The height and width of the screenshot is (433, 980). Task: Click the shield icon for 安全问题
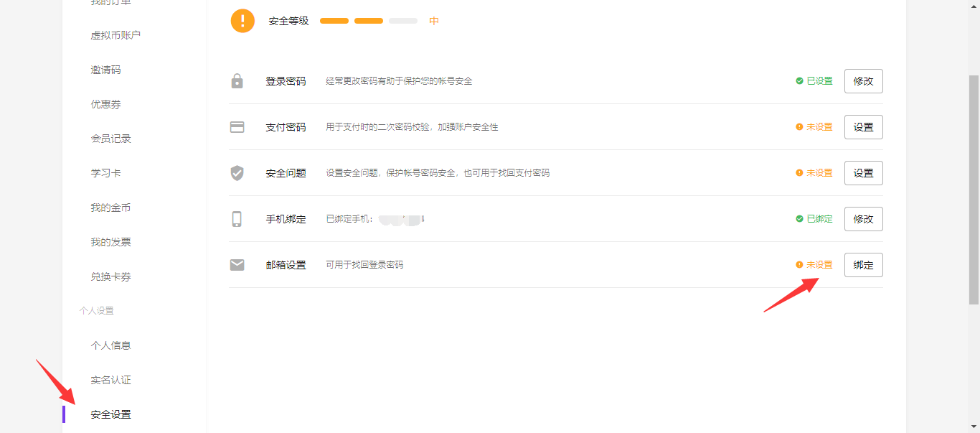pyautogui.click(x=237, y=173)
